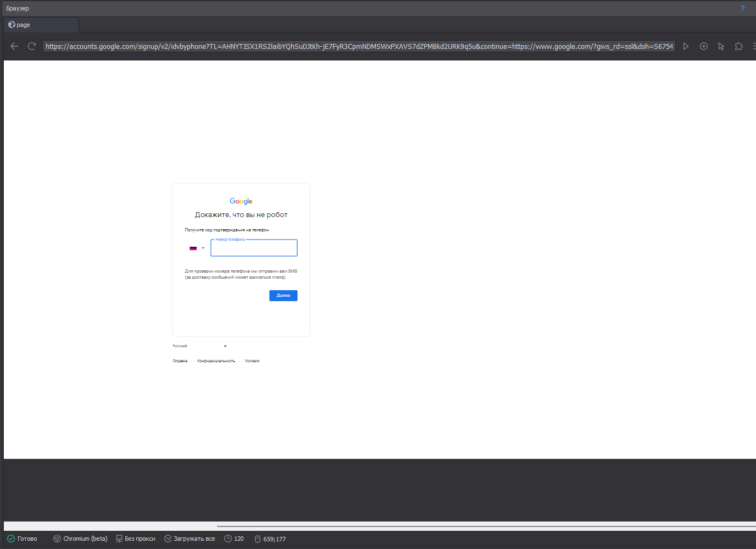Screen dimensions: 756x549
Task: Click the heading Докажите, что вы не робот
Action: (241, 215)
